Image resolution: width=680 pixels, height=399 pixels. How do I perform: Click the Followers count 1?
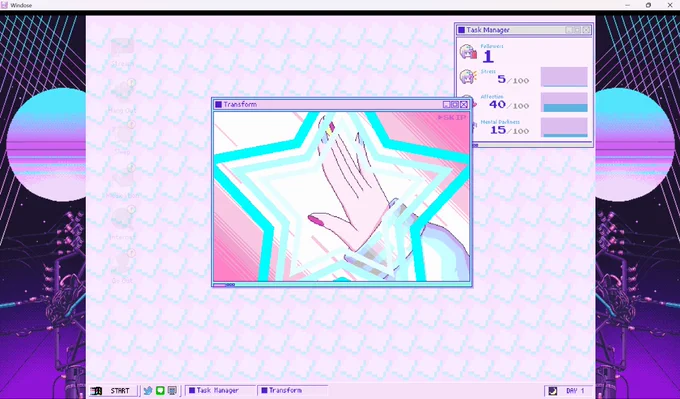(x=488, y=56)
